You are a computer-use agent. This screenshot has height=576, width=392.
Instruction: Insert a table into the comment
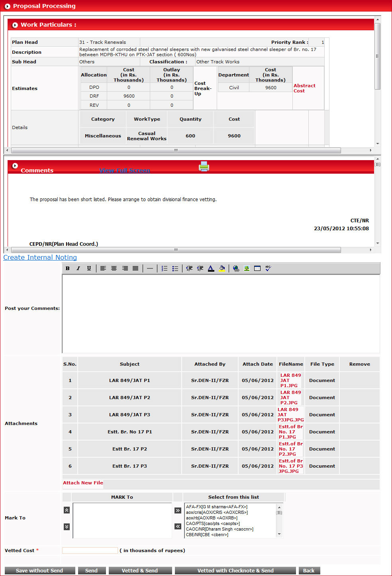pyautogui.click(x=257, y=268)
